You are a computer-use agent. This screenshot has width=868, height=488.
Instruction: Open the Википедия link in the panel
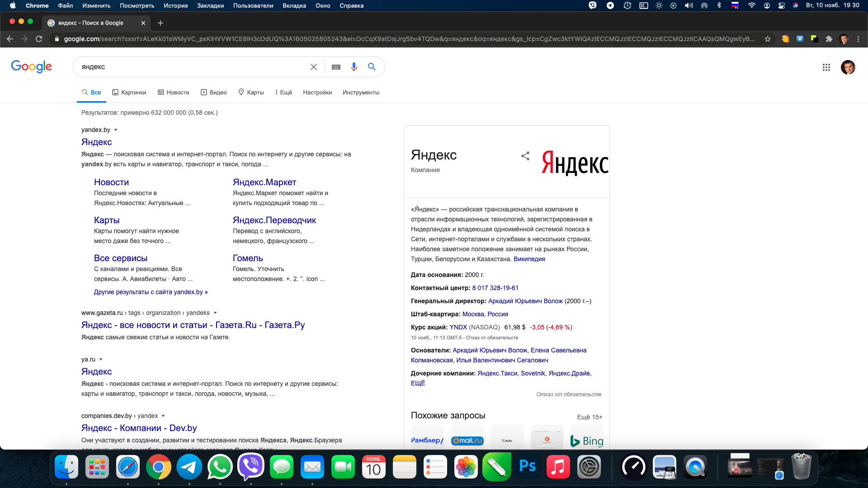point(529,259)
